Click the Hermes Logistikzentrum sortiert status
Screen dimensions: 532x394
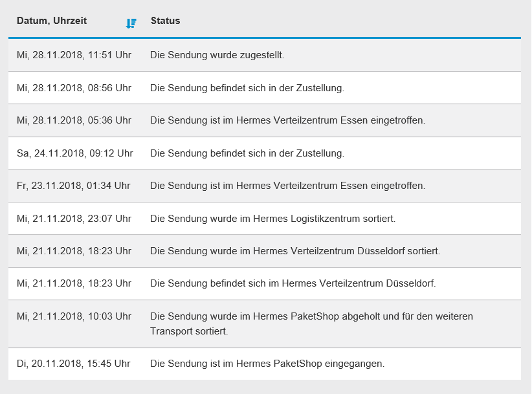click(x=272, y=219)
